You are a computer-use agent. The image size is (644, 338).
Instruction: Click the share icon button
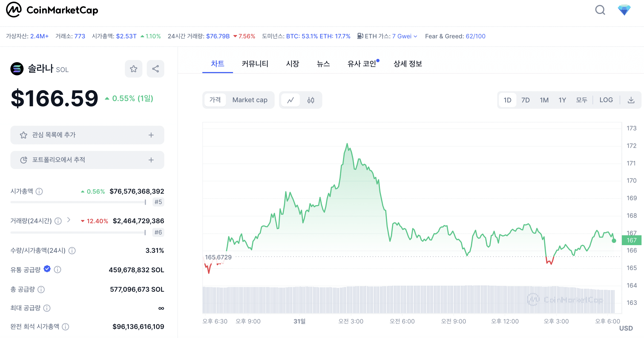pos(156,69)
